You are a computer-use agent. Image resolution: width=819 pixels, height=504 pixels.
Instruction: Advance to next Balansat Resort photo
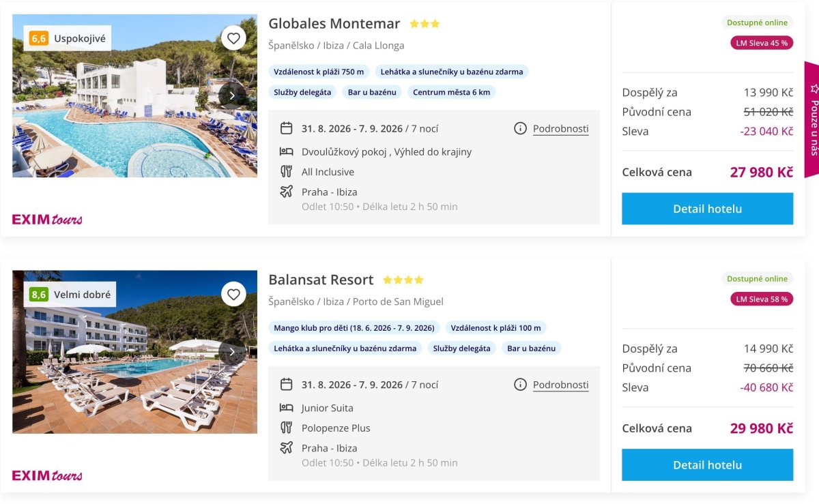pos(232,352)
